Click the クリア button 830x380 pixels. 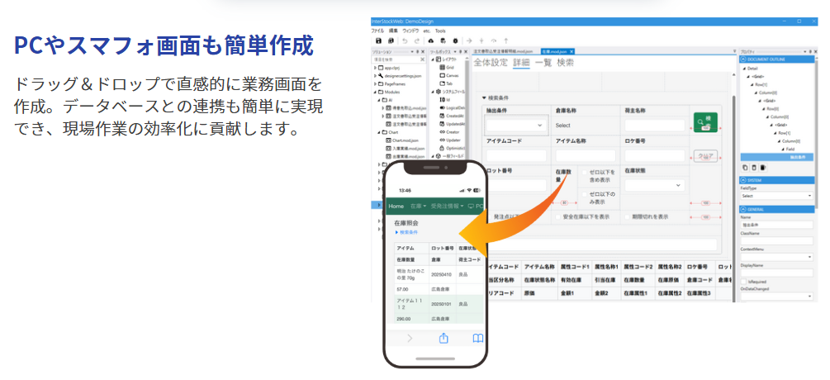(x=705, y=156)
